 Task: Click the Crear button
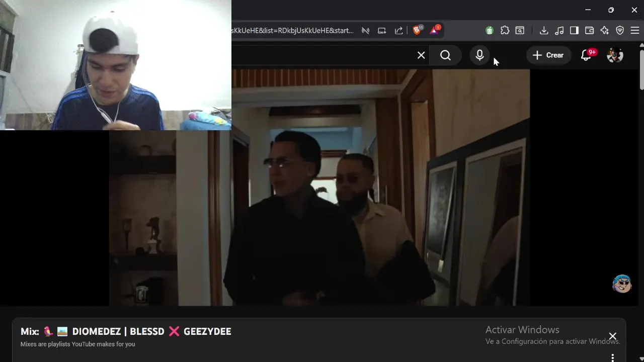(548, 55)
